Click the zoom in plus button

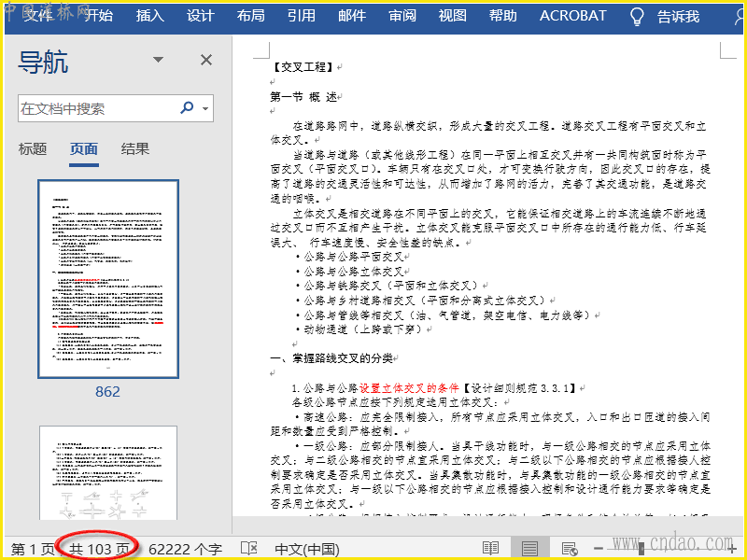pyautogui.click(x=732, y=549)
